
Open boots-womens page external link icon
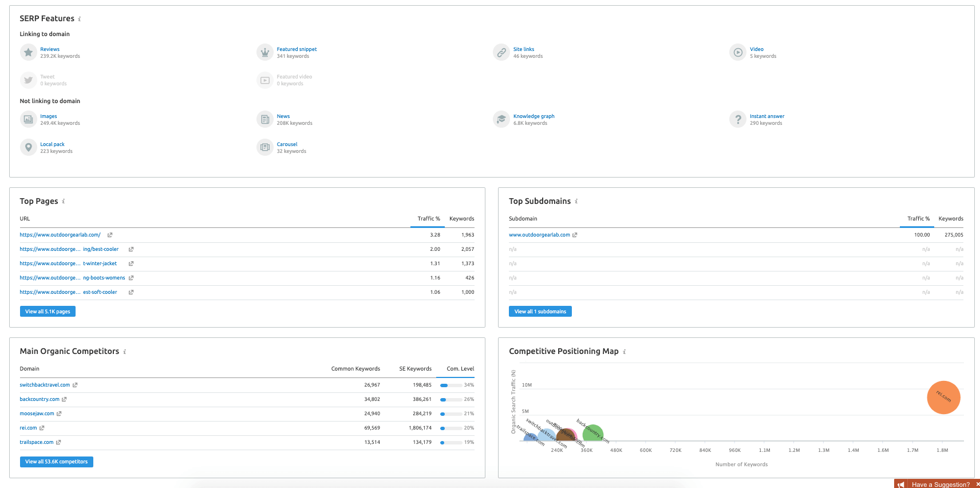pyautogui.click(x=131, y=278)
